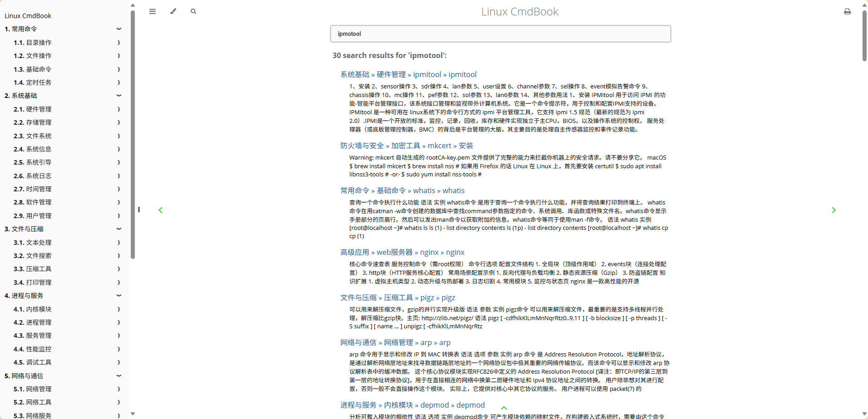Collapse the '5. 网络与通信' section
The width and height of the screenshot is (868, 419).
pos(119,376)
